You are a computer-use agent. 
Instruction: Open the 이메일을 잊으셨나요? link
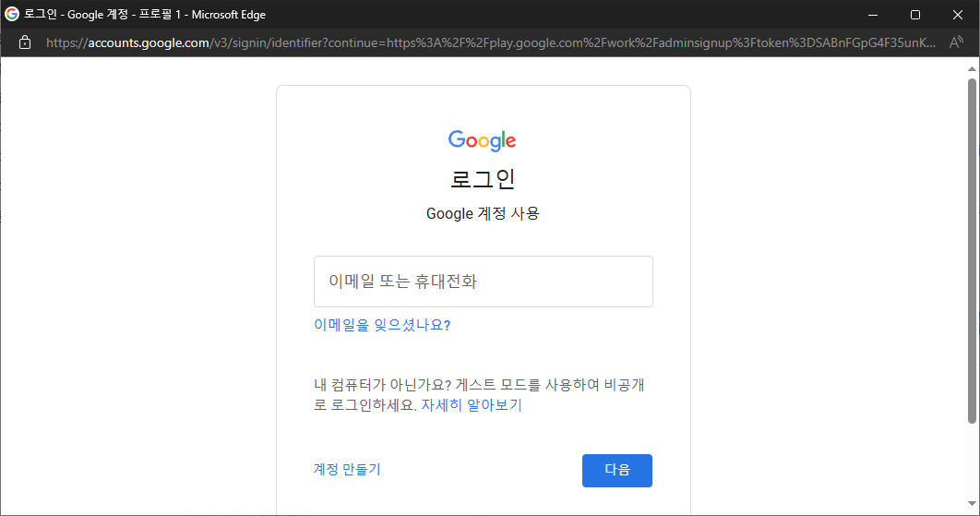[x=382, y=325]
